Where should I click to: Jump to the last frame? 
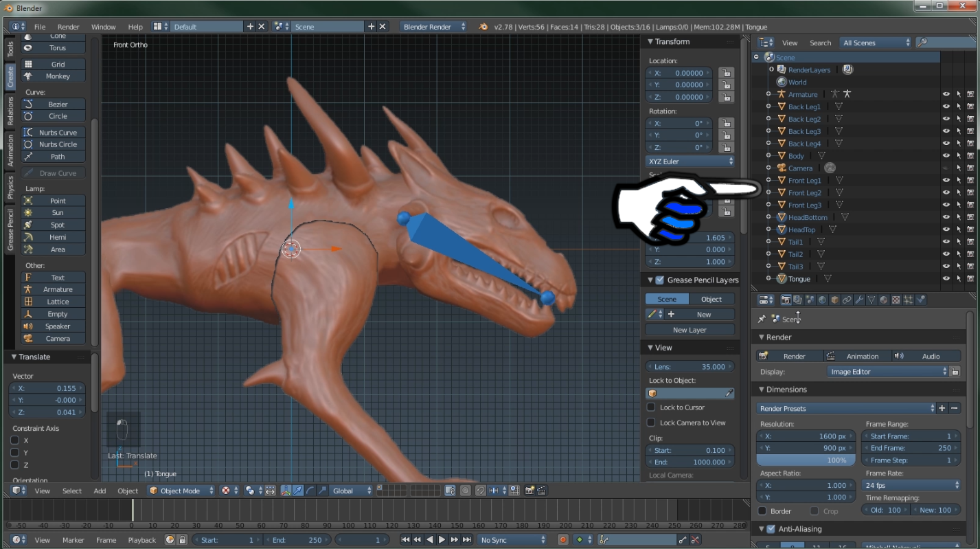(x=466, y=540)
